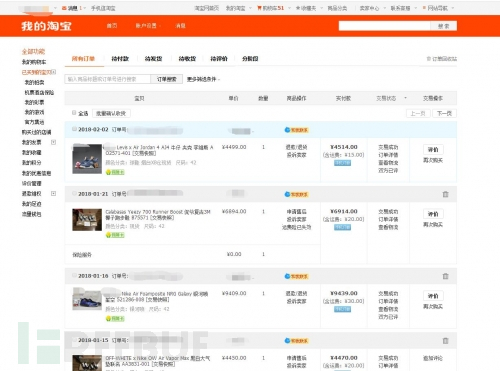Open the Taobao homepage link in top bar
This screenshot has height=371, width=500.
(x=206, y=8)
